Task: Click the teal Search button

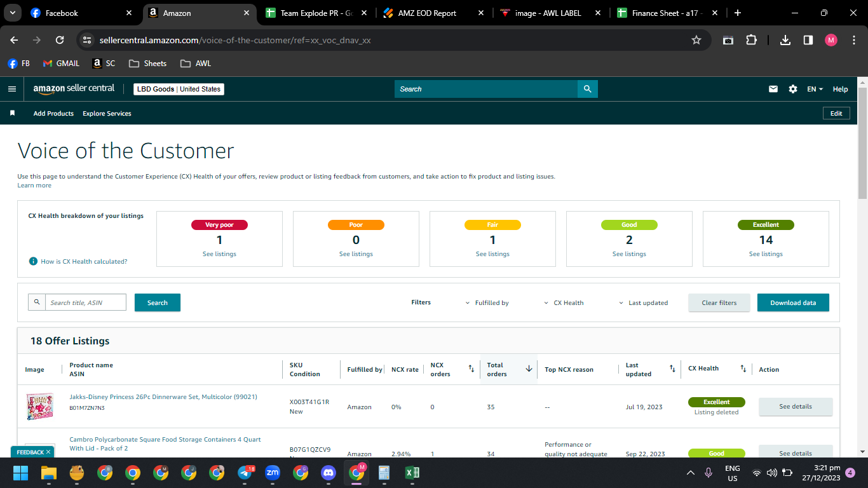Action: pyautogui.click(x=158, y=302)
